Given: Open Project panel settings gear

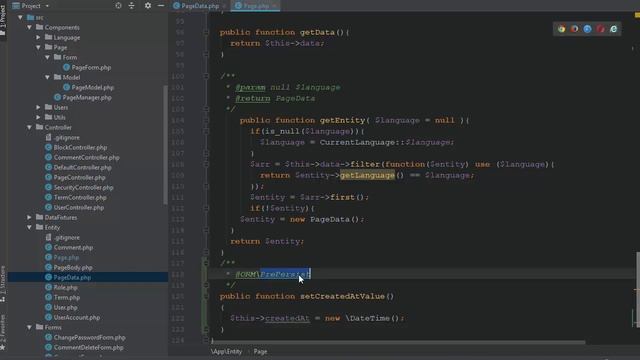Looking at the screenshot, I should pos(148,6).
